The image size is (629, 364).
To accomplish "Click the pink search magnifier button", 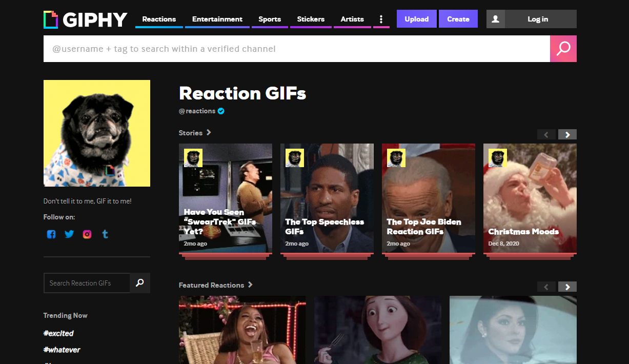I will click(x=563, y=49).
